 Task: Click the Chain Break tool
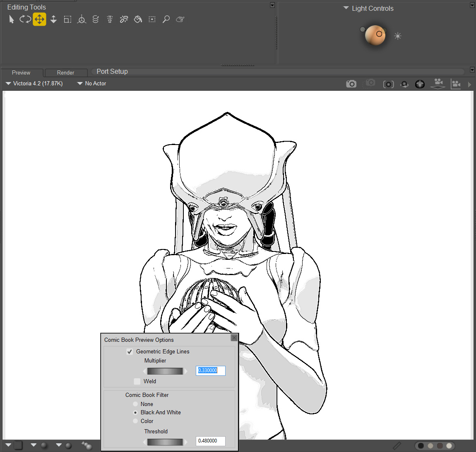click(124, 19)
